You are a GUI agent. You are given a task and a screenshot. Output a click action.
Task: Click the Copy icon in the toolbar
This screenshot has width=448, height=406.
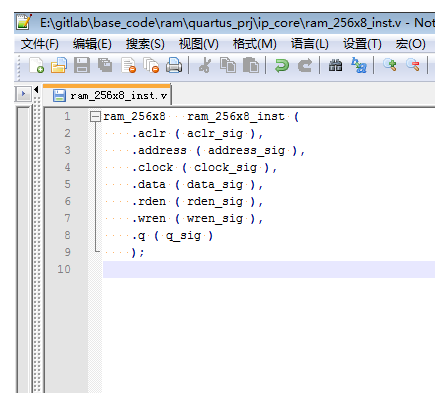pyautogui.click(x=228, y=65)
